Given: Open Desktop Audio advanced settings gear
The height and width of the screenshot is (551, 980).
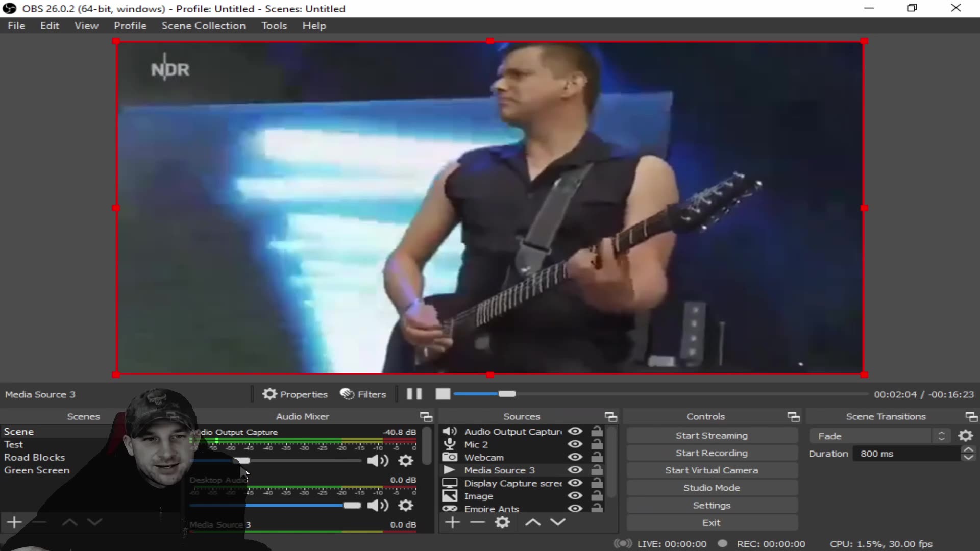Looking at the screenshot, I should click(x=405, y=505).
